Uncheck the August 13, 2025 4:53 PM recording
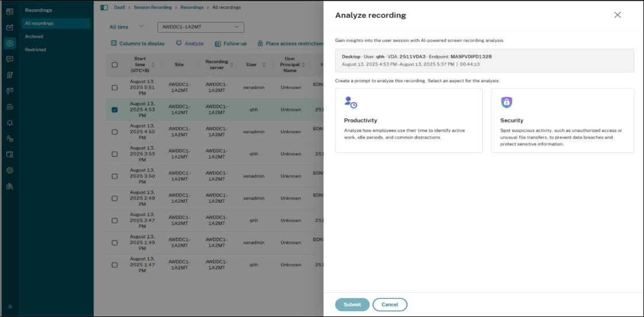 (x=115, y=110)
